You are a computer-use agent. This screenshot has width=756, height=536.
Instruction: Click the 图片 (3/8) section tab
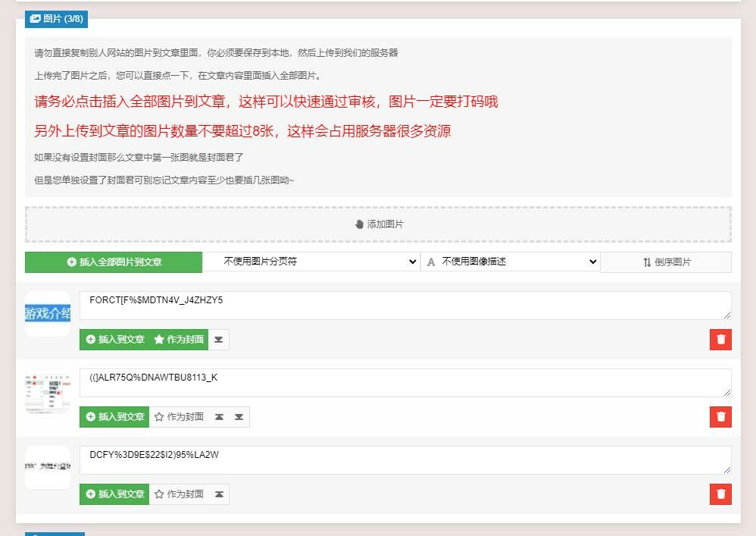[56, 19]
